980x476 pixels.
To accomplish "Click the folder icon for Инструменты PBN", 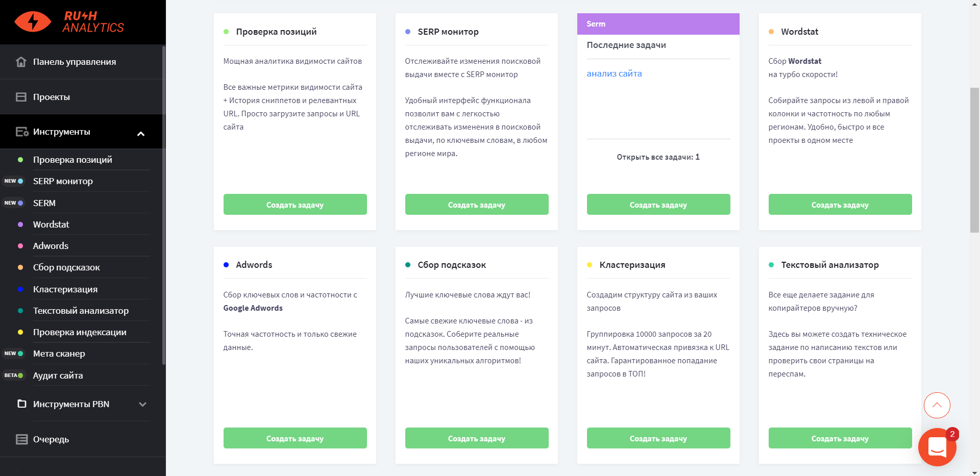I will 21,404.
